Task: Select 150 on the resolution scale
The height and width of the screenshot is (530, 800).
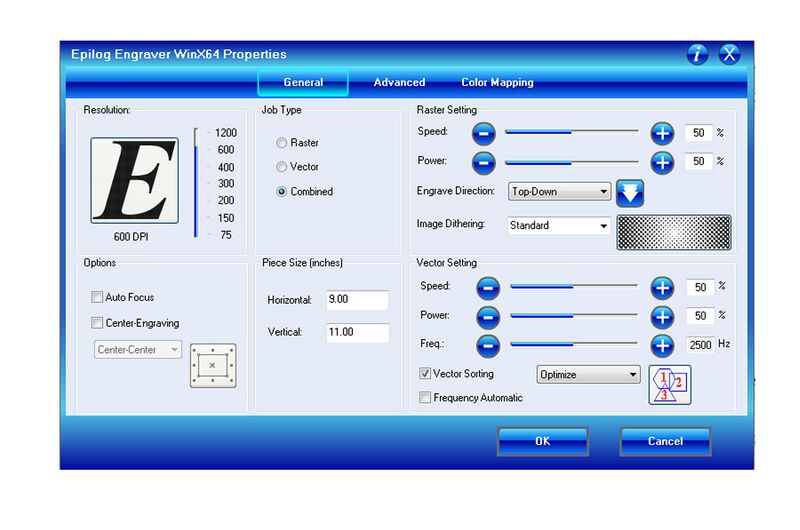Action: [226, 218]
